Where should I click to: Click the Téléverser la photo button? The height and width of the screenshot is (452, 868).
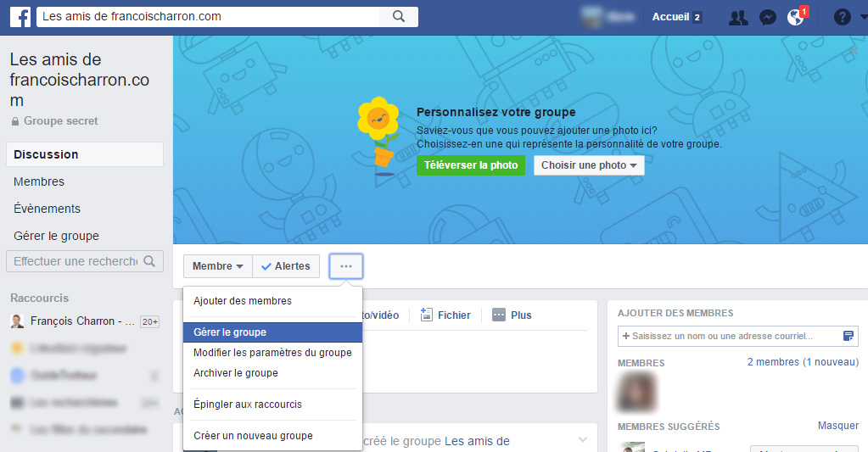point(471,165)
